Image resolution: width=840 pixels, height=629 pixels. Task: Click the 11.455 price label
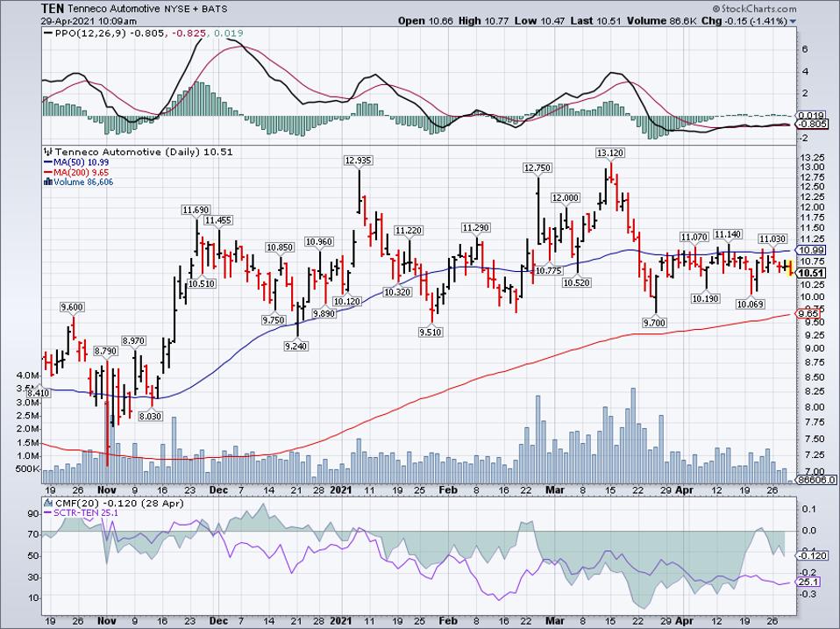tap(218, 220)
